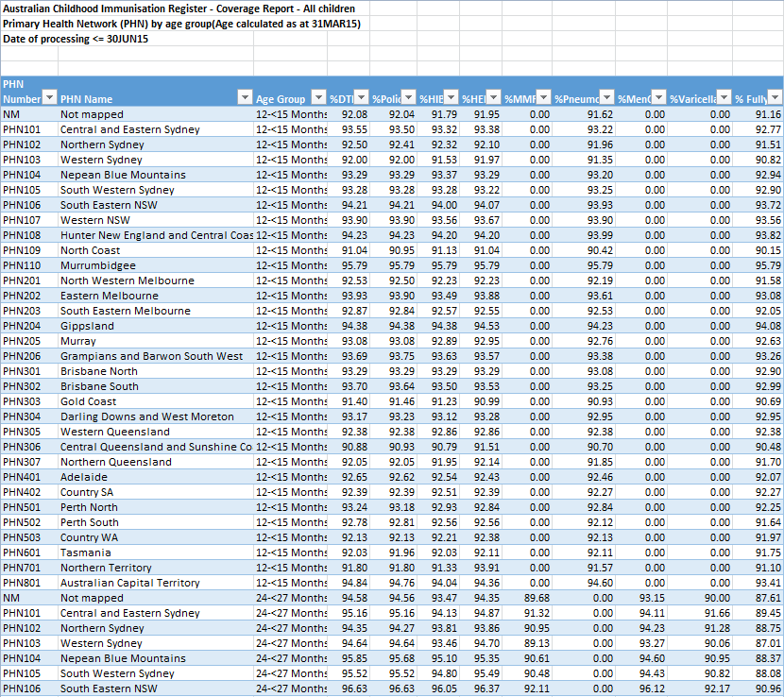Open the % Fully column filter dropdown
This screenshot has width=784, height=697.
(775, 96)
